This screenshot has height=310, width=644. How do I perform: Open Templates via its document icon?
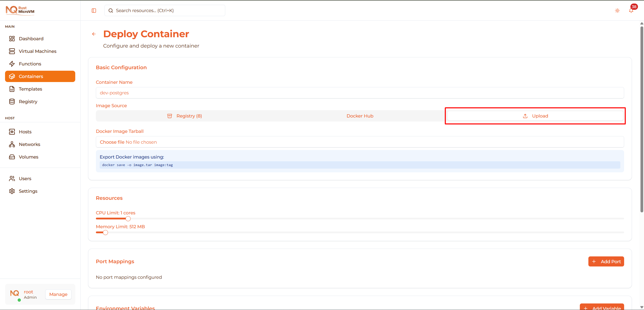(12, 89)
